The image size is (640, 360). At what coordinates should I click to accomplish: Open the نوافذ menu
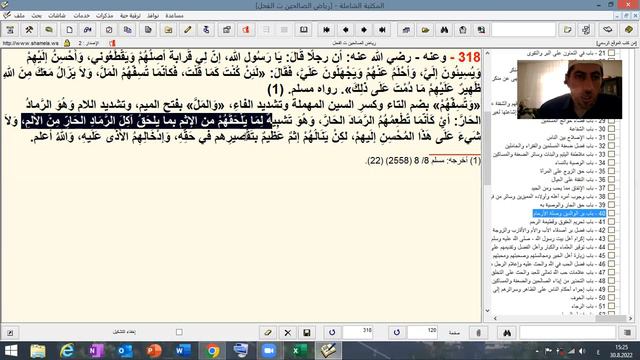click(153, 16)
